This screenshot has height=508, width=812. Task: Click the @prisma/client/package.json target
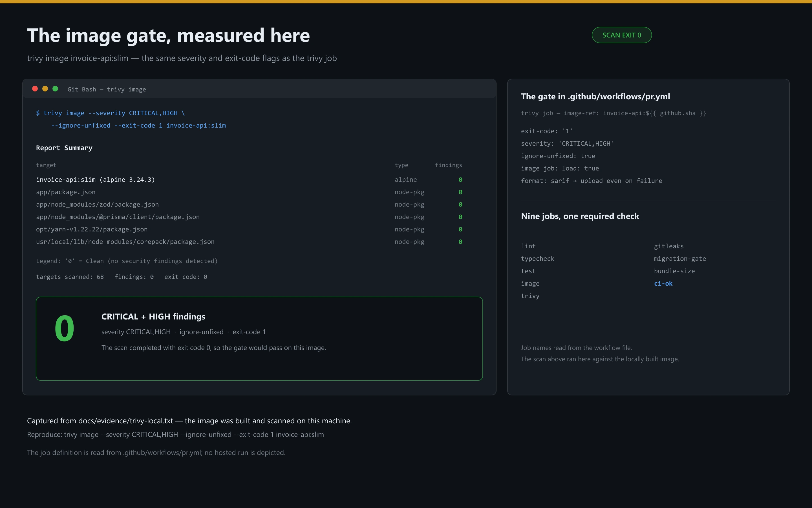pyautogui.click(x=118, y=217)
